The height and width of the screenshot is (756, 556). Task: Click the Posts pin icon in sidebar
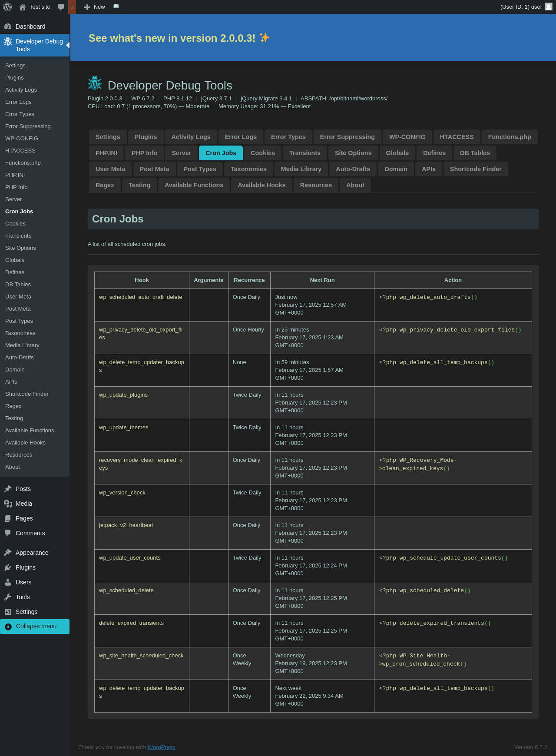point(8,489)
